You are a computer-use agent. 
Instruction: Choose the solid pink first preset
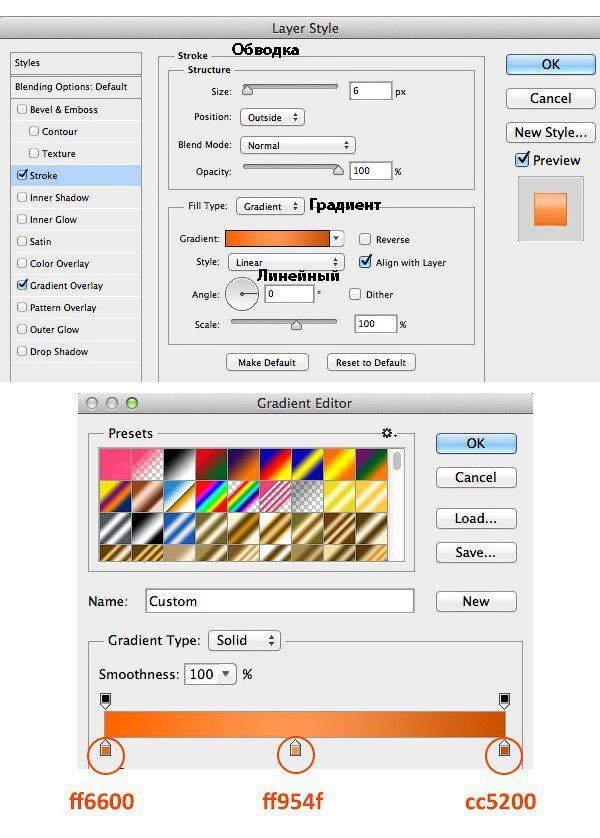[x=115, y=464]
